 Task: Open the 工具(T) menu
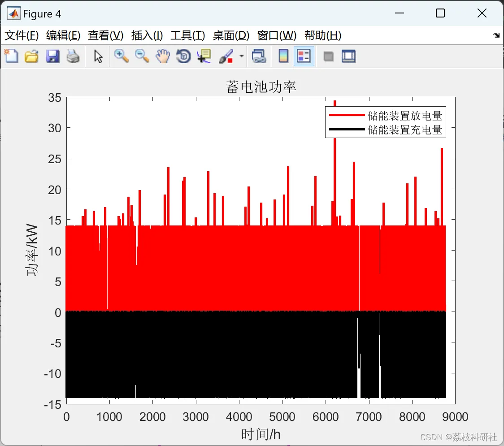(188, 35)
